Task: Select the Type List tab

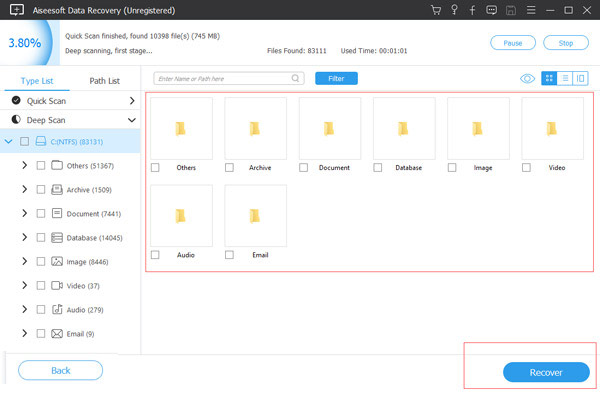Action: click(37, 81)
